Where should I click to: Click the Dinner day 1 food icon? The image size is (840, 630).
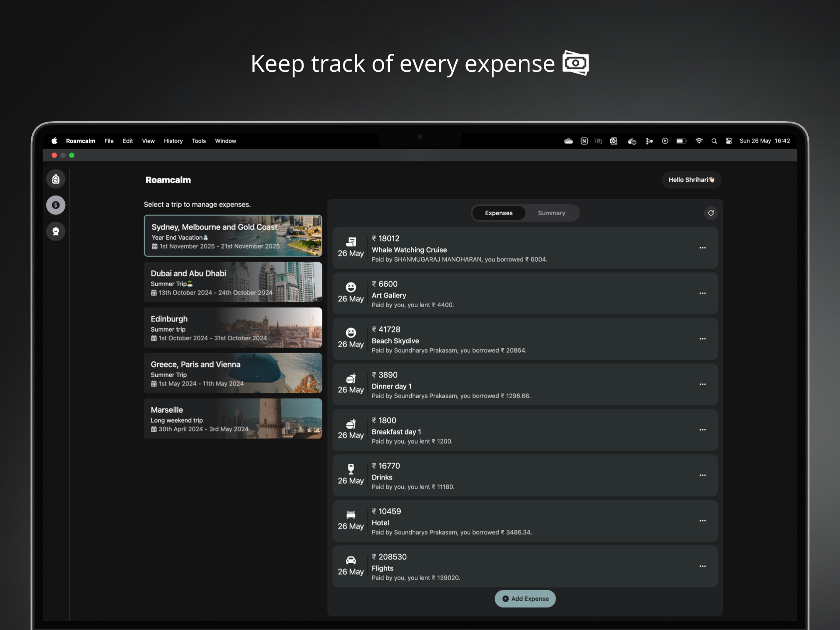point(351,378)
